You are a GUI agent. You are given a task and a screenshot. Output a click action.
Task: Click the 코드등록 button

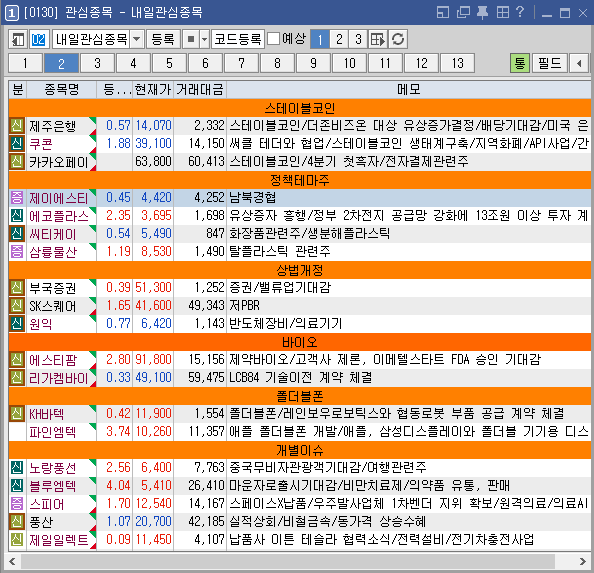(x=238, y=39)
